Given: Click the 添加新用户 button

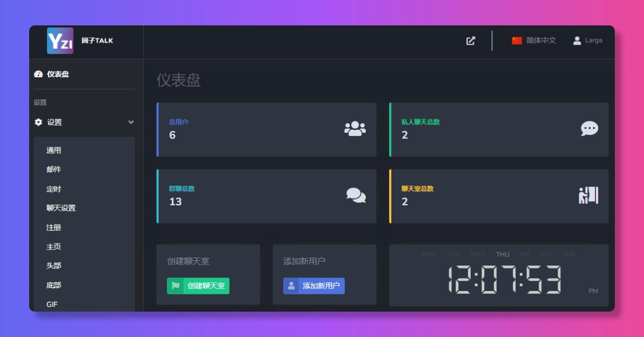Looking at the screenshot, I should point(313,286).
